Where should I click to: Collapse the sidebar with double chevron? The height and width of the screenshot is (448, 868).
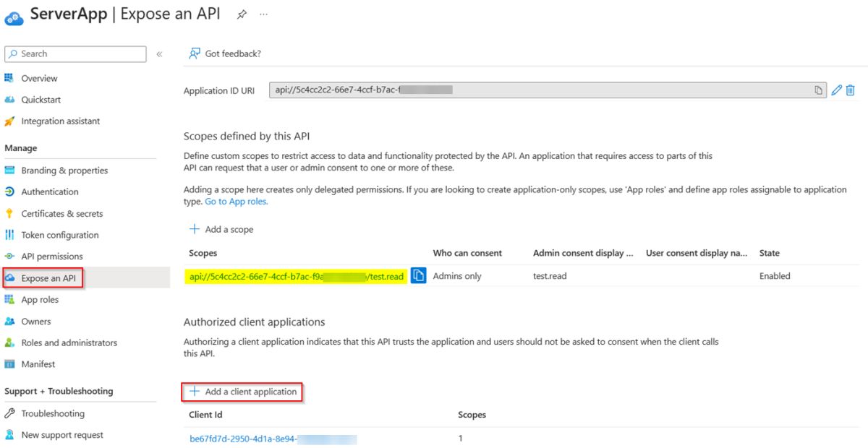159,54
